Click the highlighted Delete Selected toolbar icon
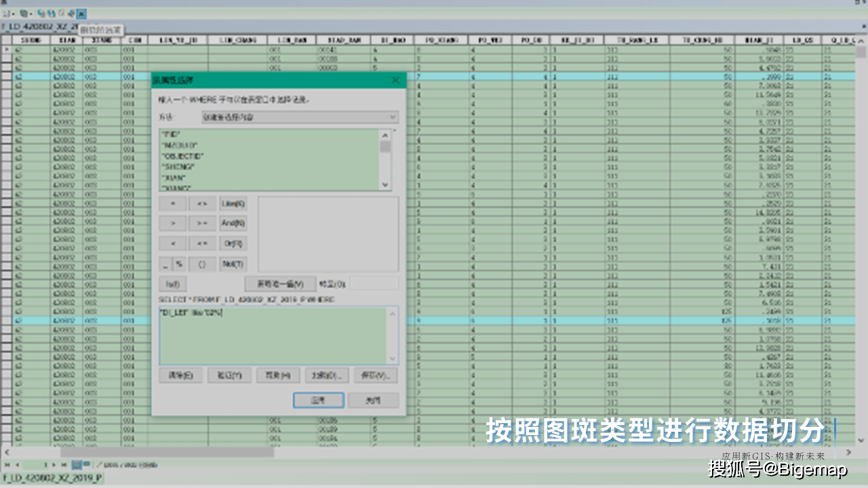The image size is (868, 488). [x=81, y=13]
